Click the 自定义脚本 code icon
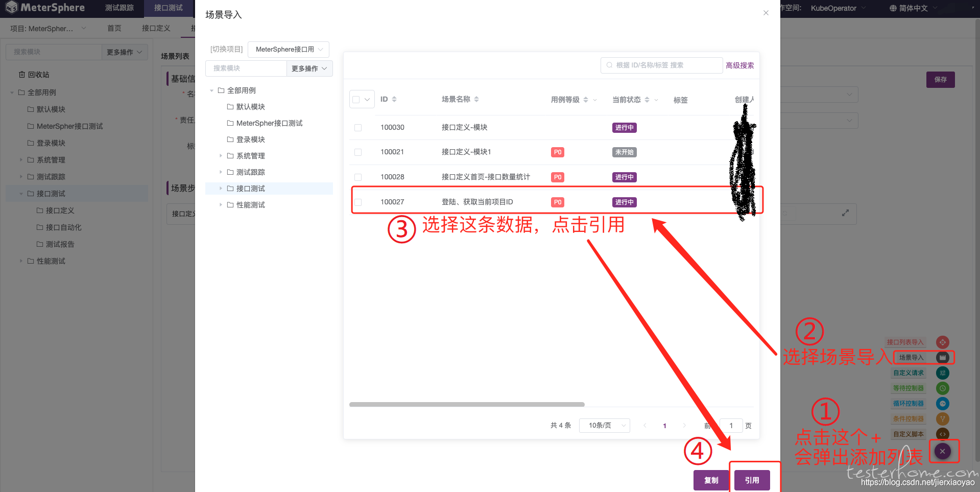Viewport: 980px width, 492px height. tap(942, 434)
